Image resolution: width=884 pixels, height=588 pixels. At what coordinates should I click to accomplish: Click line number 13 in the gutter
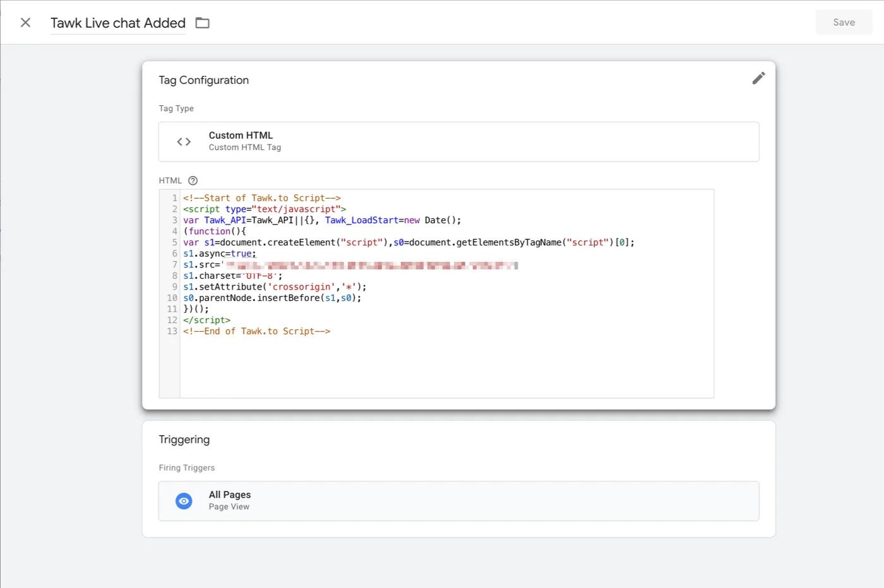(x=172, y=331)
